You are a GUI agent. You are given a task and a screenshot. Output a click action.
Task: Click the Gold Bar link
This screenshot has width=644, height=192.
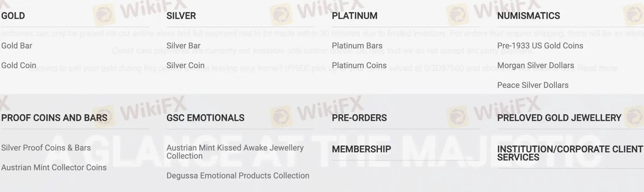coord(17,46)
